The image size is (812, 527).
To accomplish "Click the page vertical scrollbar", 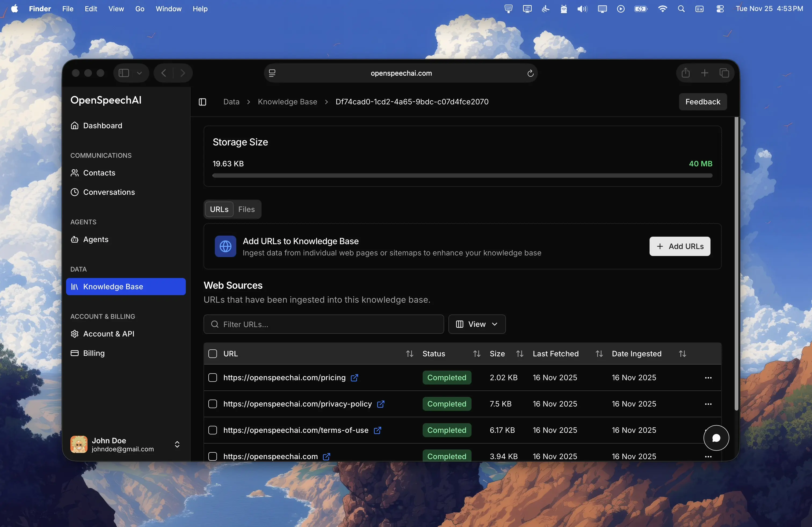I will pyautogui.click(x=736, y=263).
